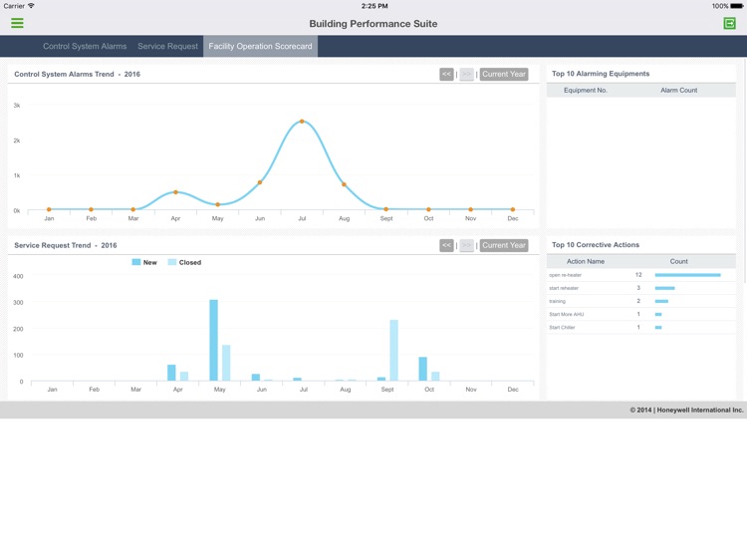
Task: Open the green hamburger menu
Action: click(17, 23)
